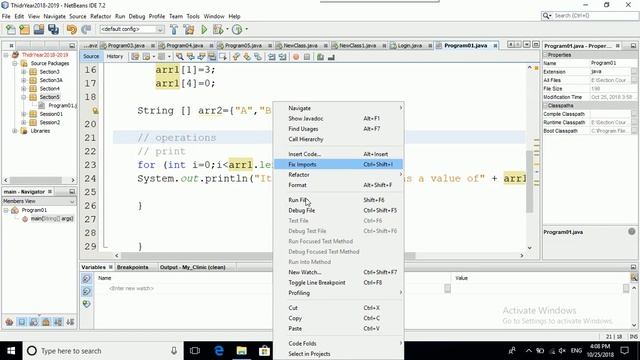This screenshot has width=640, height=360.
Task: Open the Profile Project dropdown arrow
Action: tap(246, 29)
